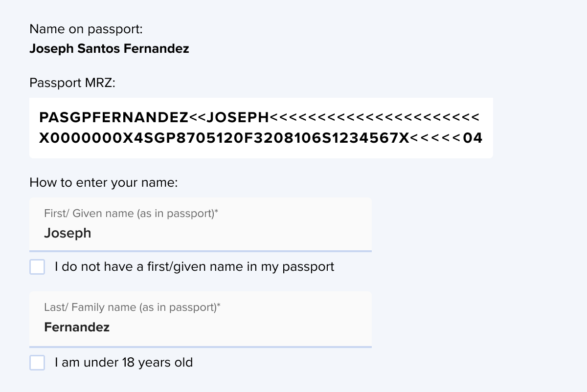The width and height of the screenshot is (587, 392).
Task: Click the trailing "04" in the MRZ
Action: 473,138
